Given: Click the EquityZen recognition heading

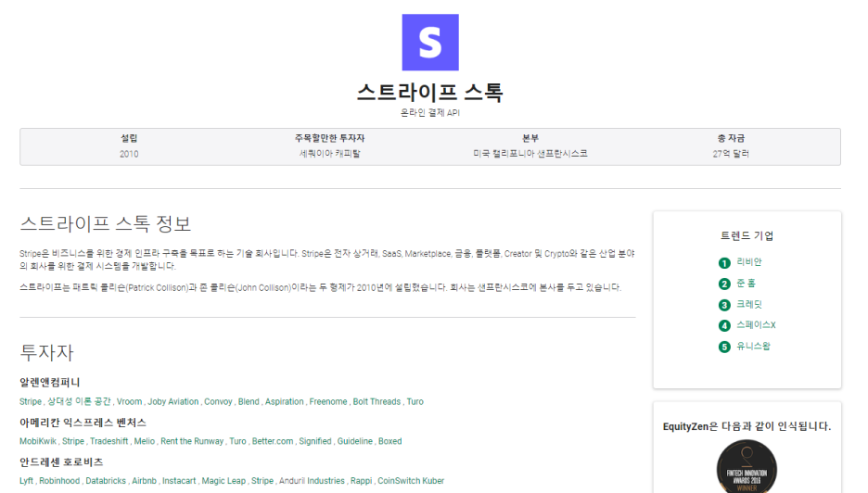Looking at the screenshot, I should tap(747, 426).
